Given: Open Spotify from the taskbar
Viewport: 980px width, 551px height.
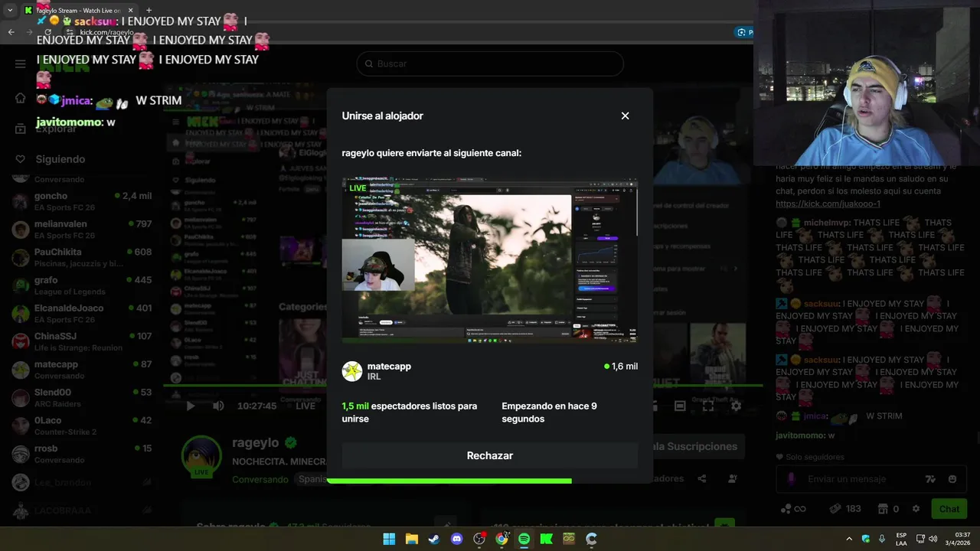Looking at the screenshot, I should (524, 539).
